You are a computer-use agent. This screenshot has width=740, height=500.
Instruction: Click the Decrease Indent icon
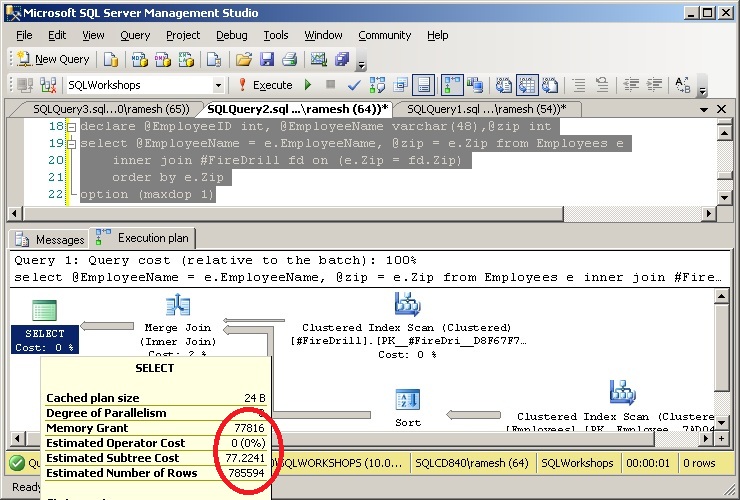pos(631,85)
